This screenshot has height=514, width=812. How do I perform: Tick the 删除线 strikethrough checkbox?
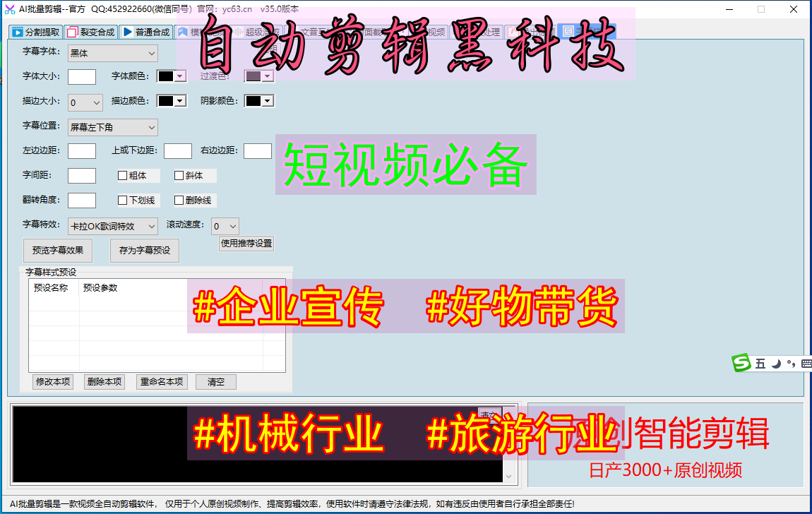(179, 200)
